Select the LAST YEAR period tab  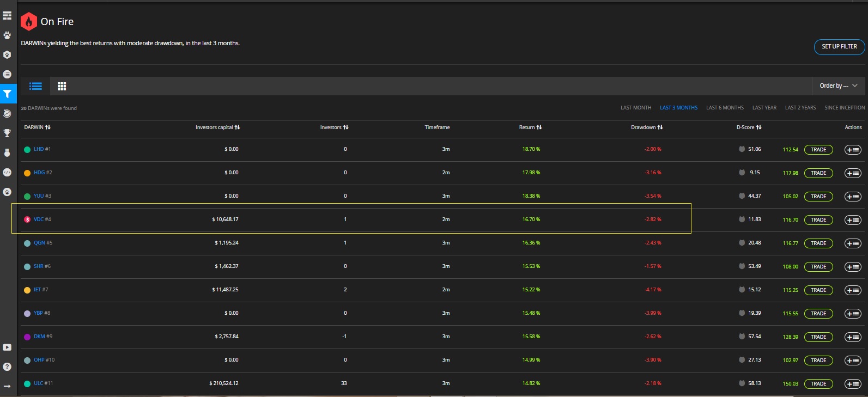(764, 108)
